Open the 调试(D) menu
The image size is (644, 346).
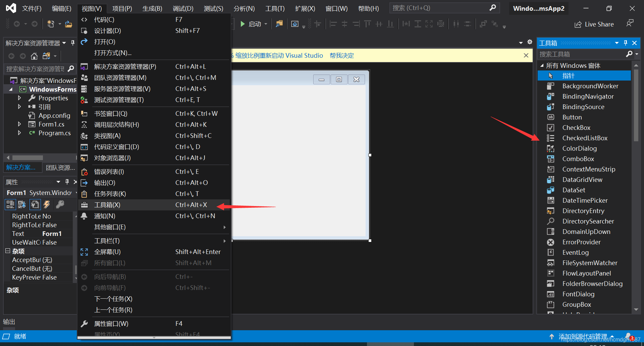183,8
